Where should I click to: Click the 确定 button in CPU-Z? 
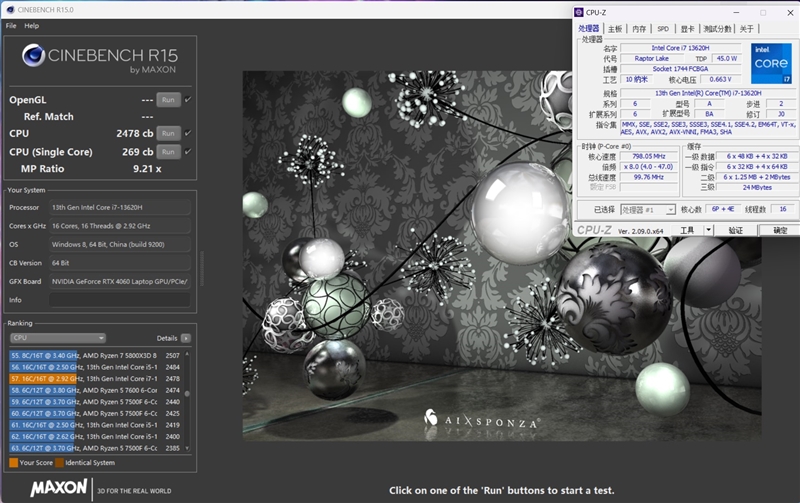click(x=780, y=230)
